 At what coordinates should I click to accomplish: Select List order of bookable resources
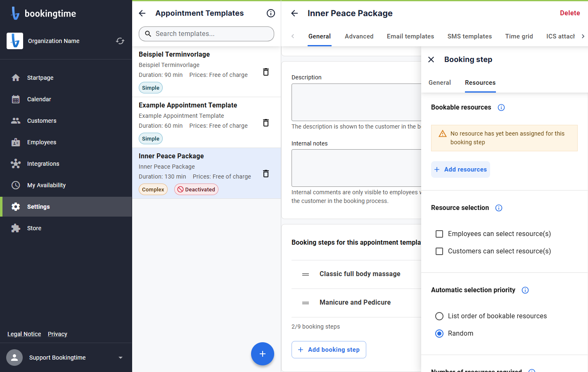tap(439, 316)
